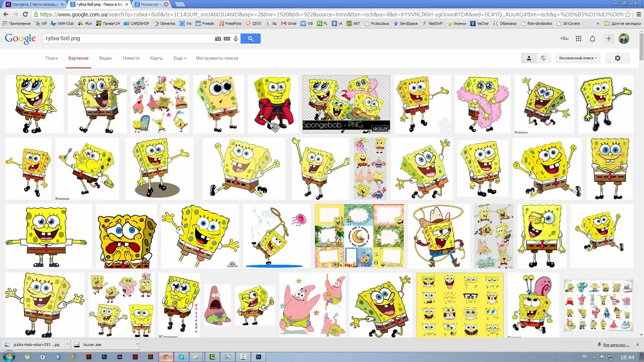The image size is (644, 362).
Task: Open the PressFoto bookmark
Action: pyautogui.click(x=230, y=23)
